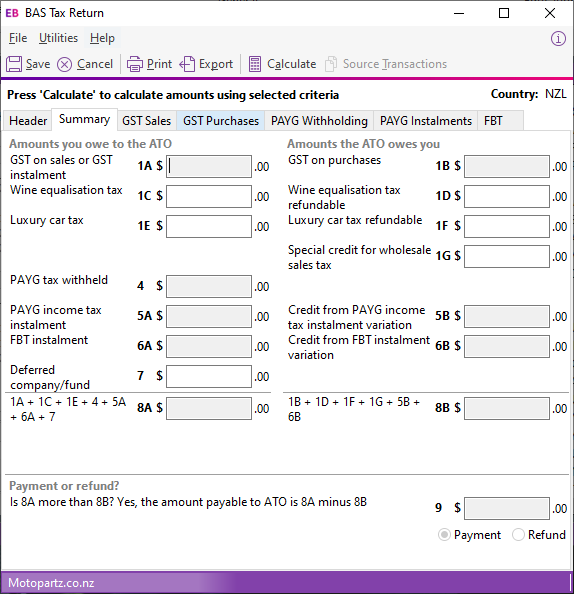
Task: Click the Motopartz.co.nz status bar text
Action: [x=51, y=583]
